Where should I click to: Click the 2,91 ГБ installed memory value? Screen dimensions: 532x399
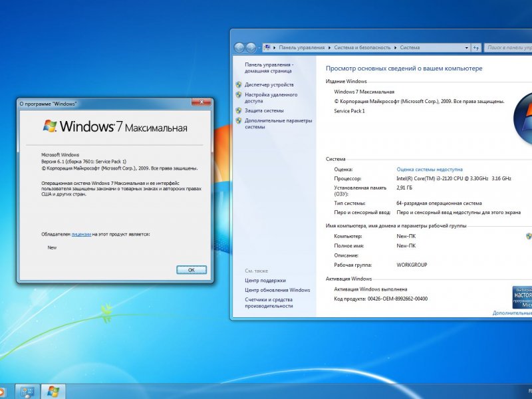click(404, 188)
